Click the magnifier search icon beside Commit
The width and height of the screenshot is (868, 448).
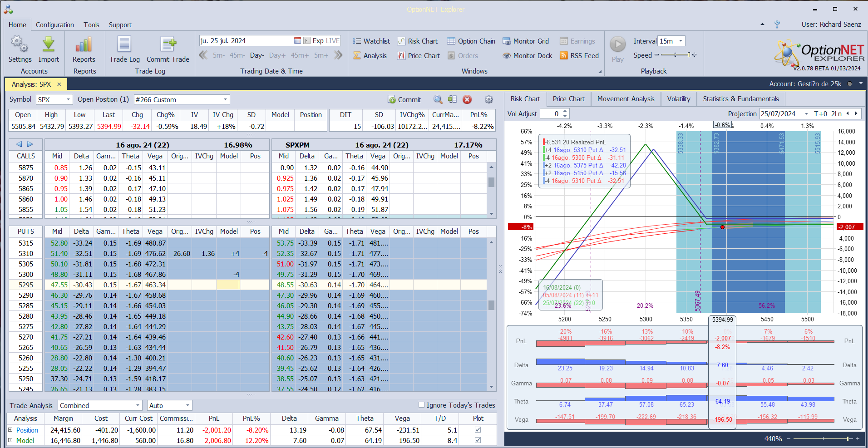[x=438, y=99]
